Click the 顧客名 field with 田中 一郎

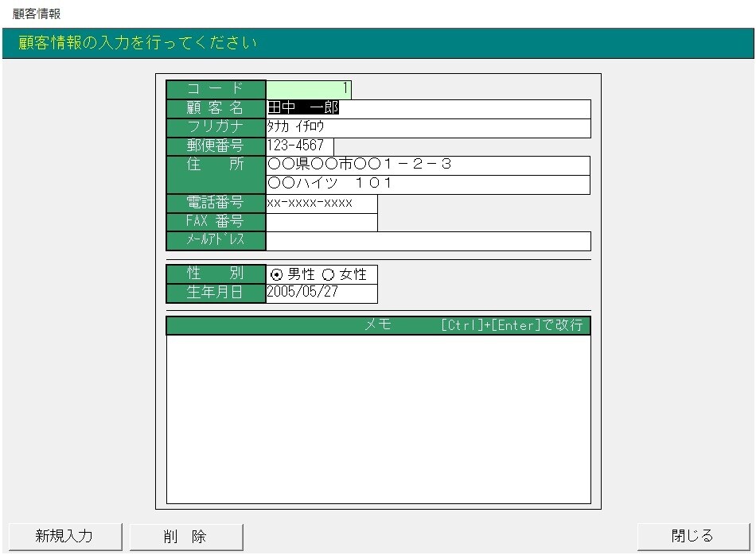[x=428, y=109]
